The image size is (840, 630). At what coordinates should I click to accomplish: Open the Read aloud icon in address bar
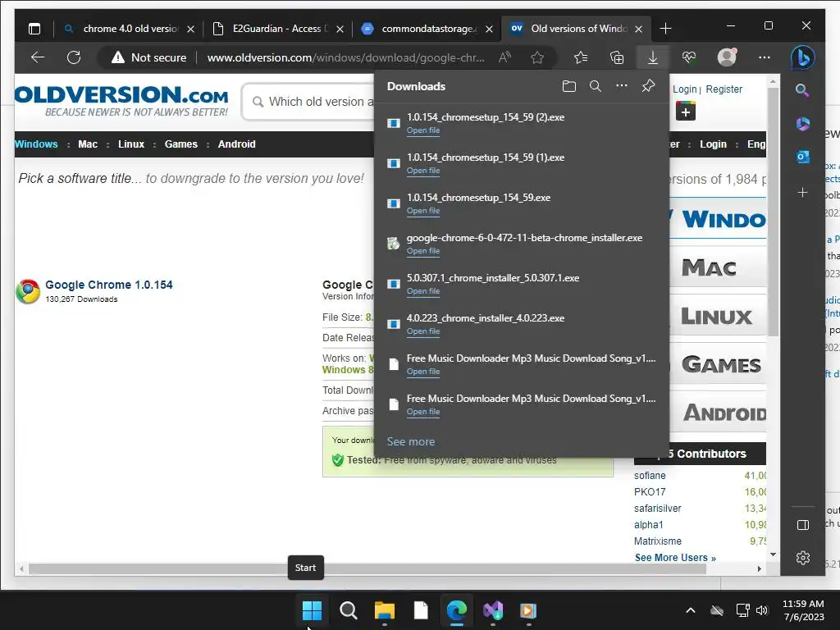pyautogui.click(x=504, y=57)
